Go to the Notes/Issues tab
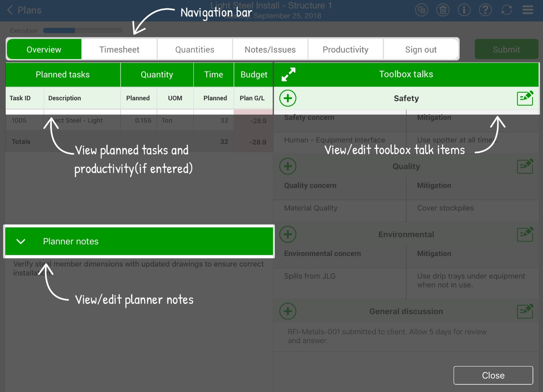The image size is (543, 392). (x=270, y=49)
